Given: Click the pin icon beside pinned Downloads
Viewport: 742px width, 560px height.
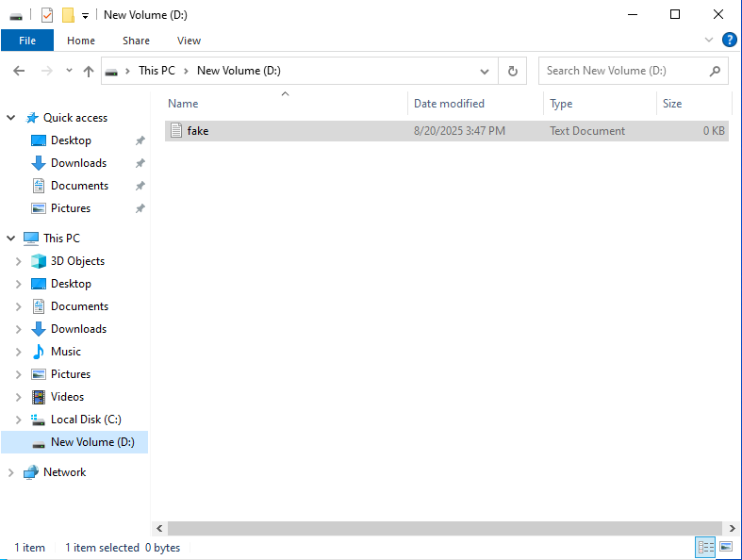Looking at the screenshot, I should (140, 163).
